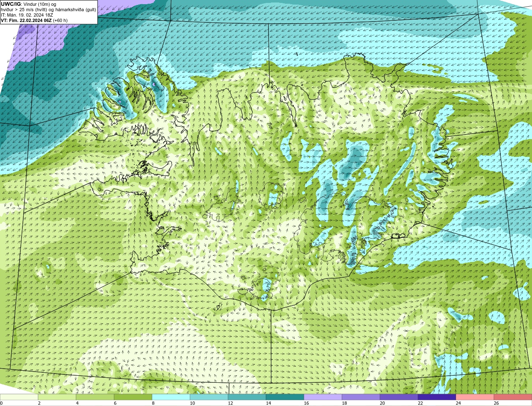Select the initial time "IT: Mán. 19. 02. 2024 18Z"
Screen dimensions: 532x406
point(27,15)
